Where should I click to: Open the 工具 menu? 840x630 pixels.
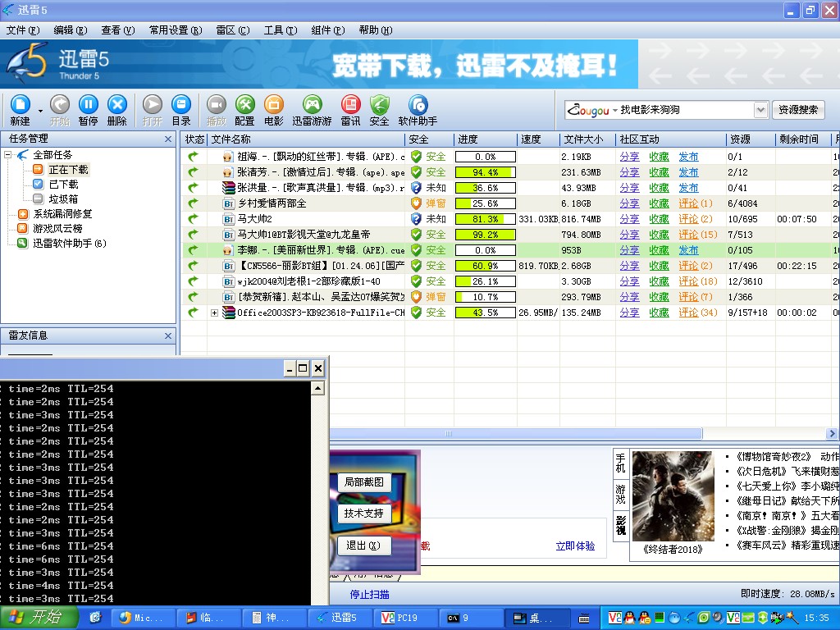tap(280, 30)
